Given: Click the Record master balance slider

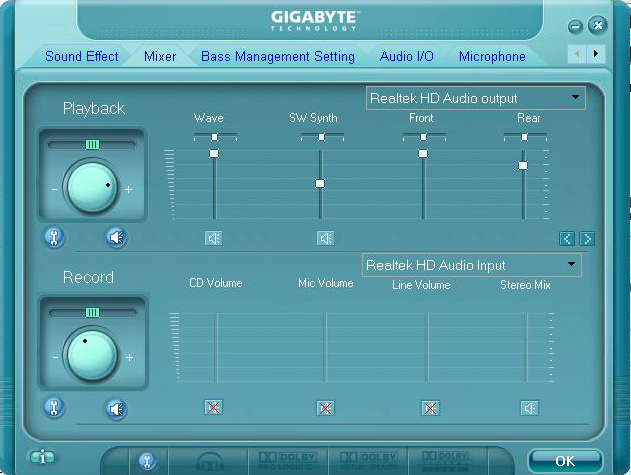Looking at the screenshot, I should coord(92,312).
